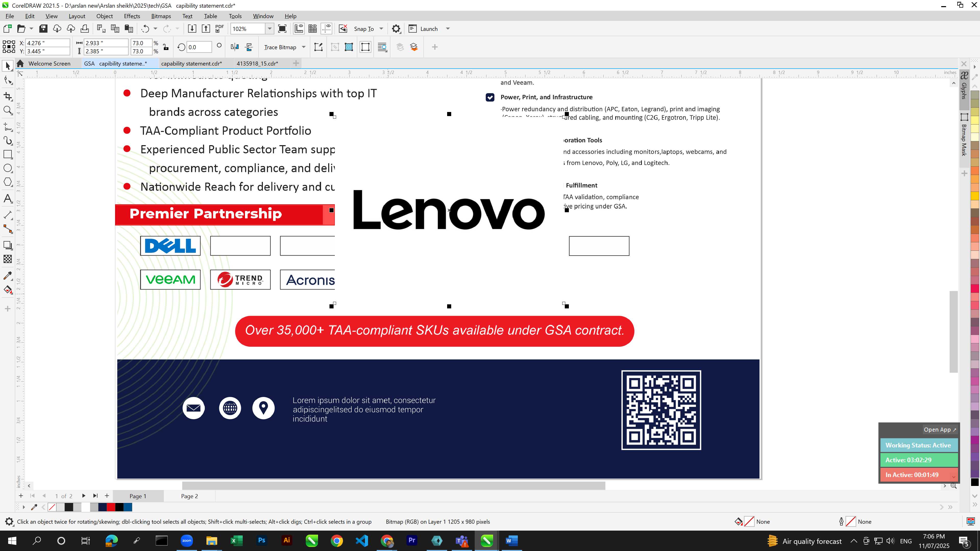Expand the Open file dropdown arrow
Viewport: 980px width, 551px height.
31,29
